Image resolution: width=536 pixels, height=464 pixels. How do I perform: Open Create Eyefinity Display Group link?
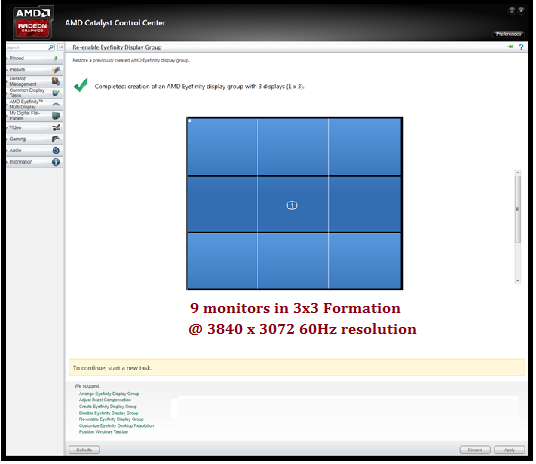pyautogui.click(x=108, y=407)
